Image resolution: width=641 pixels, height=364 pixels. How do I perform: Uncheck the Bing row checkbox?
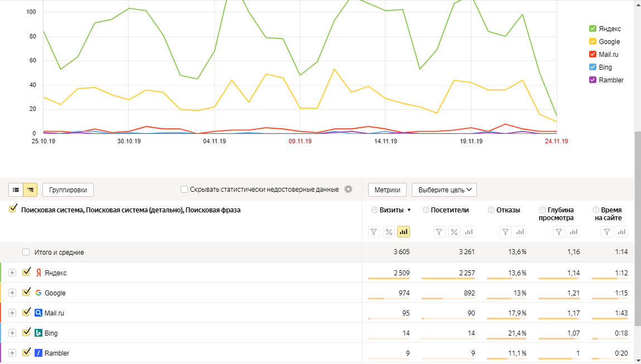coord(26,332)
